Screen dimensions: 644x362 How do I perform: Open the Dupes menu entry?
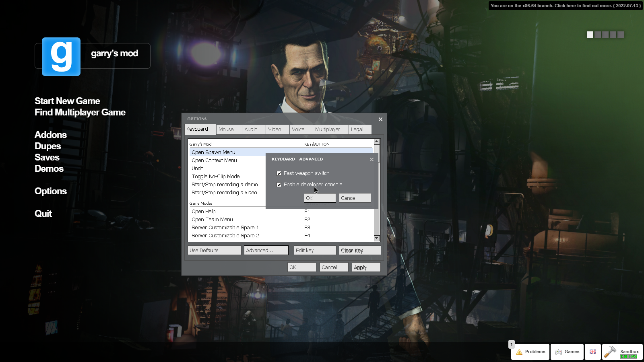coord(48,146)
